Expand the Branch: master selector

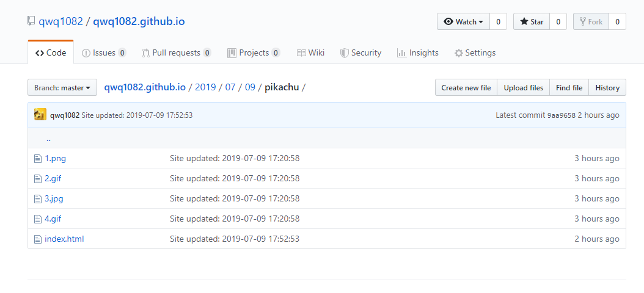[62, 88]
